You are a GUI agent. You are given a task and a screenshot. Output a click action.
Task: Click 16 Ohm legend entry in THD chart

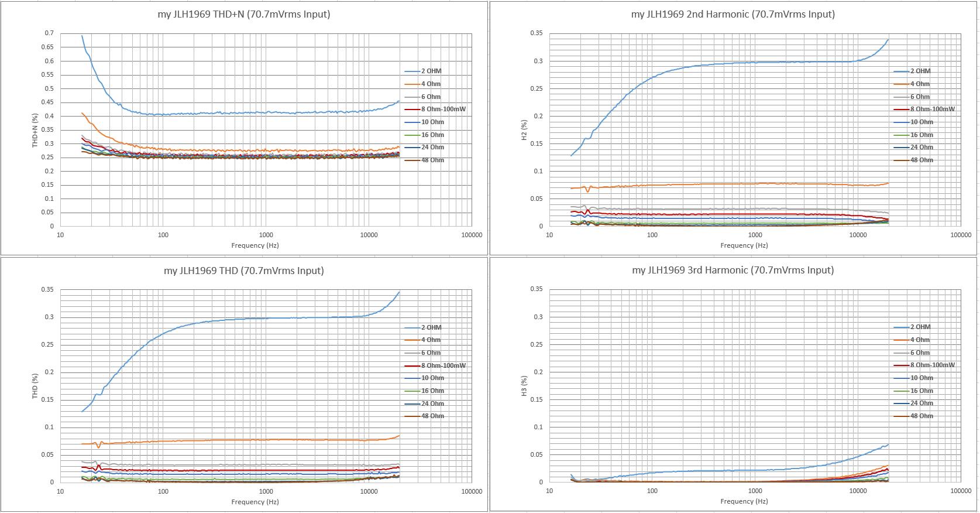click(x=425, y=391)
